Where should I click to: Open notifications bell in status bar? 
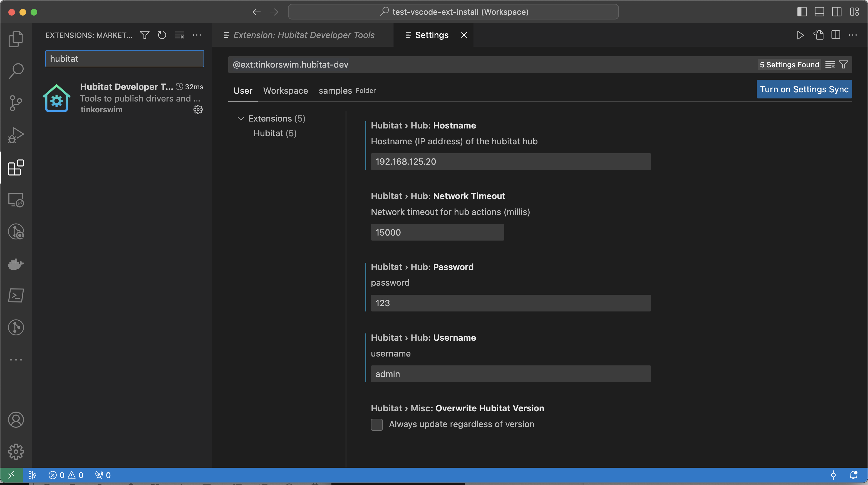coord(853,475)
